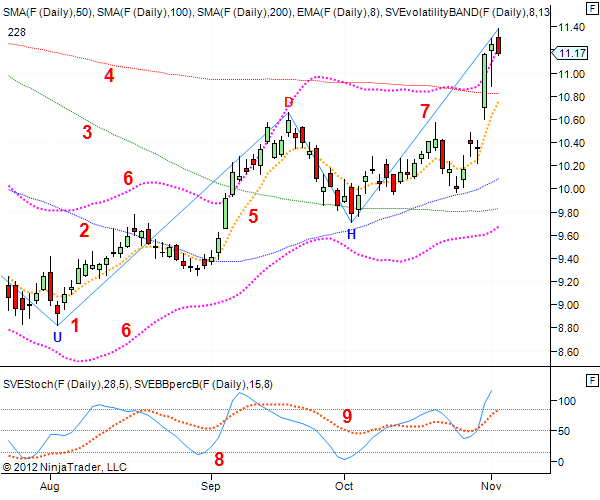Image resolution: width=600 pixels, height=500 pixels.
Task: Select the price panel indicator label text
Action: coord(276,12)
